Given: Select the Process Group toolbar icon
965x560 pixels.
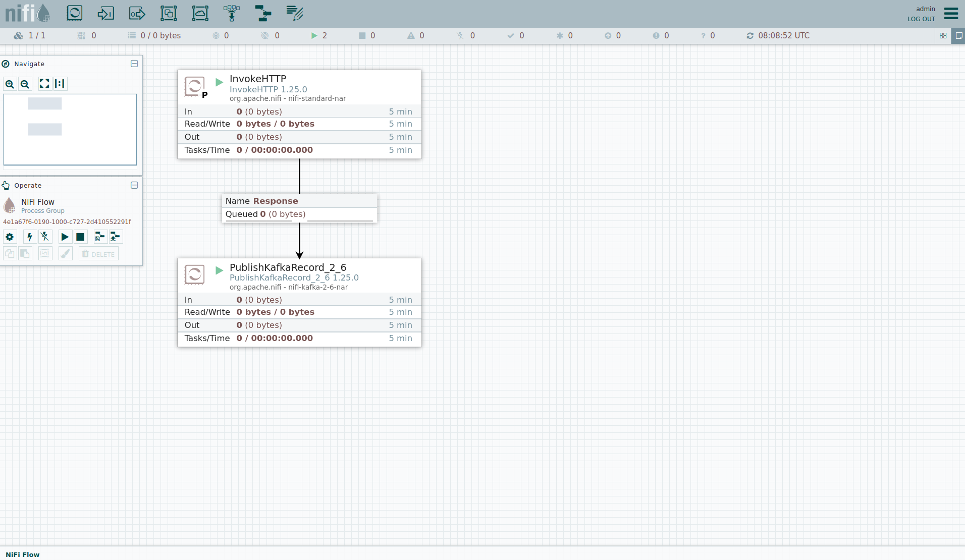Looking at the screenshot, I should coord(169,13).
